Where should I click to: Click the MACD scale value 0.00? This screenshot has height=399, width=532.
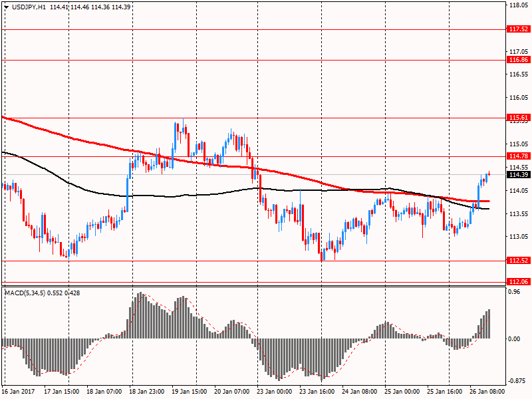[x=515, y=339]
